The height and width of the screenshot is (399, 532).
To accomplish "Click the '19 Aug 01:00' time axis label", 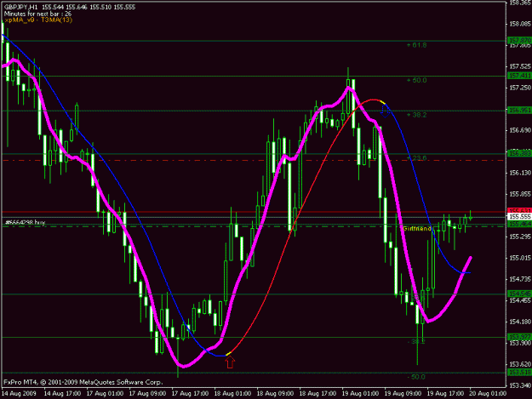I will [360, 394].
